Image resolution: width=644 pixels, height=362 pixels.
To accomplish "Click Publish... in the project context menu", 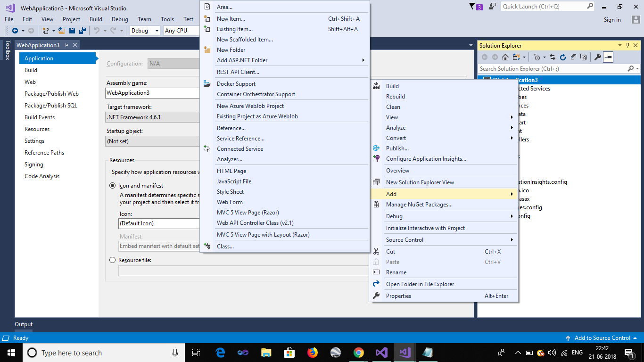I will pos(443,148).
